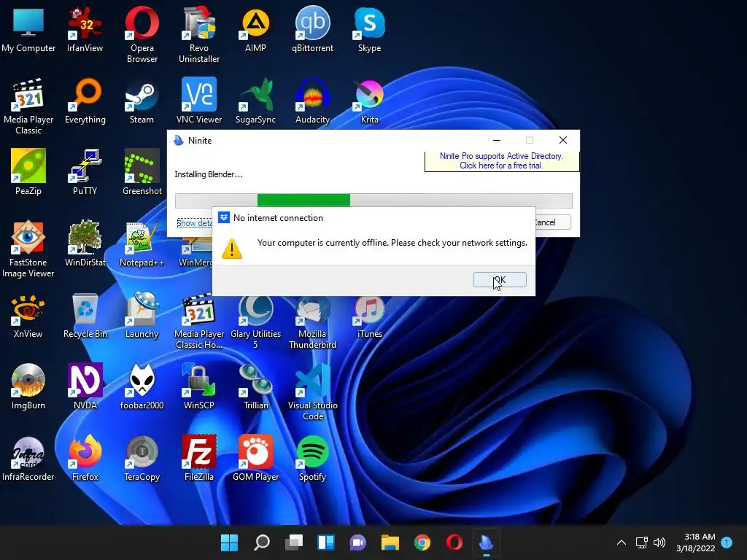Select the Notepad++ desktop icon
This screenshot has width=747, height=560.
click(142, 244)
